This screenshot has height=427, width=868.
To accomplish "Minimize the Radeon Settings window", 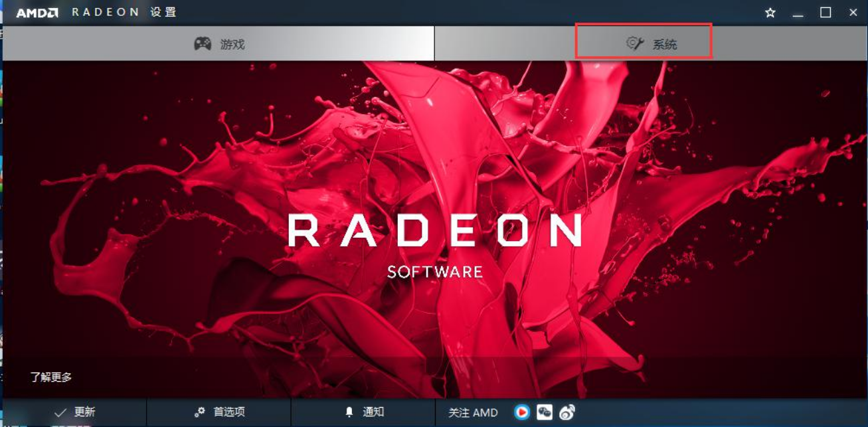I will point(798,13).
